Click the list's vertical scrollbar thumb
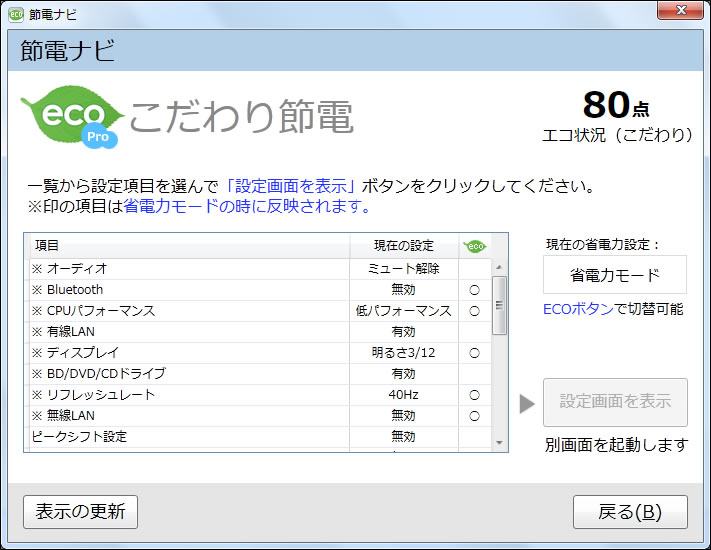711x550 pixels. coord(499,305)
